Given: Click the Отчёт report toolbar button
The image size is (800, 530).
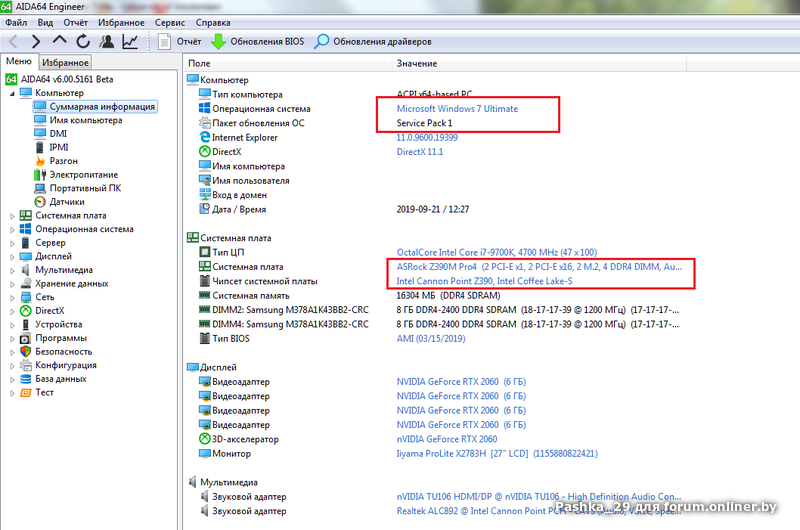Looking at the screenshot, I should click(x=180, y=42).
